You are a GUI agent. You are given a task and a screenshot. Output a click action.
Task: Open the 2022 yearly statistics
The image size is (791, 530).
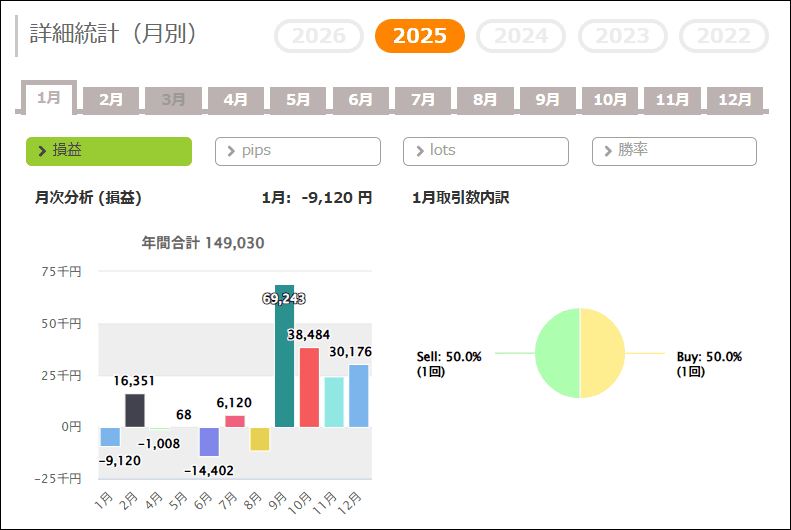[x=724, y=37]
